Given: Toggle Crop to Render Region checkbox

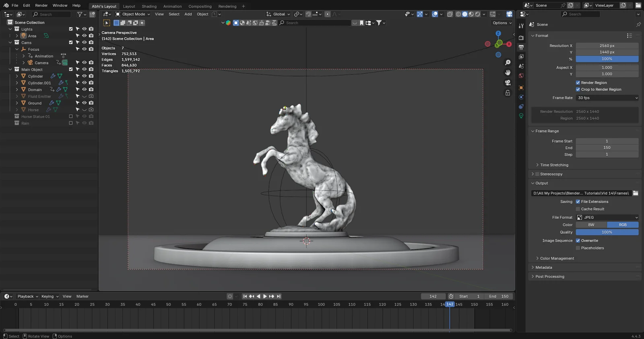Looking at the screenshot, I should (x=578, y=89).
